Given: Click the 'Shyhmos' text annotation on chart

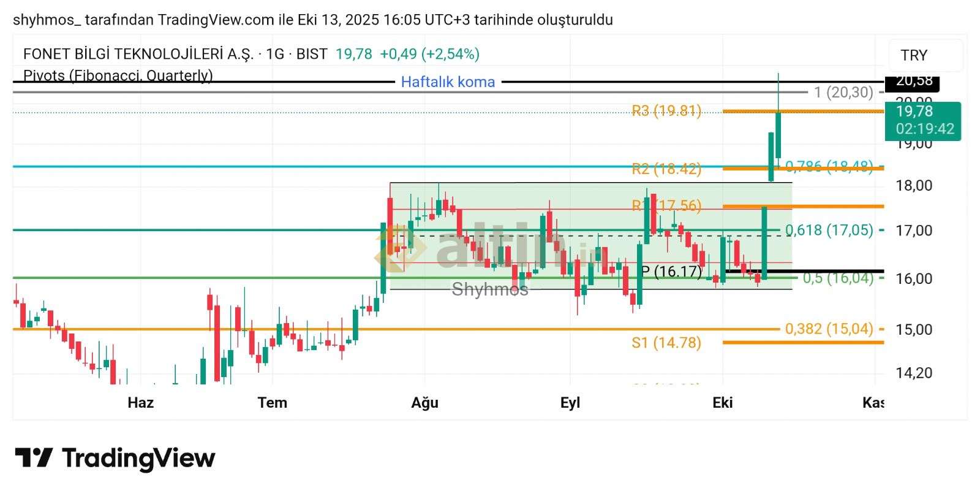Looking at the screenshot, I should point(489,289).
